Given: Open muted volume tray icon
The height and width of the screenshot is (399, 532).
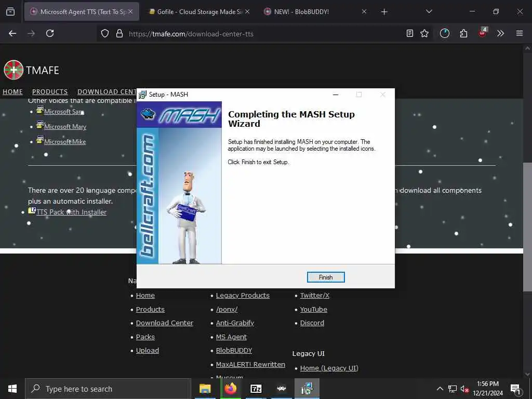Looking at the screenshot, I should pyautogui.click(x=464, y=389).
